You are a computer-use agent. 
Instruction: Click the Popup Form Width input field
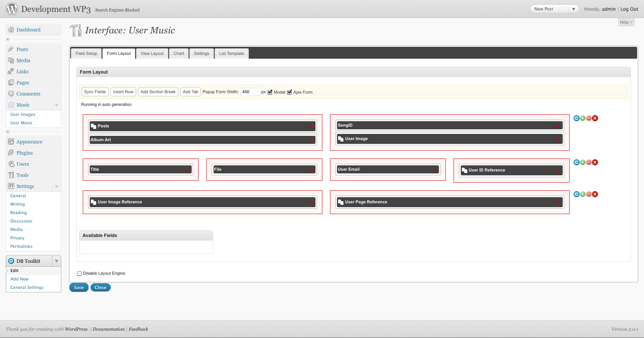tap(251, 92)
